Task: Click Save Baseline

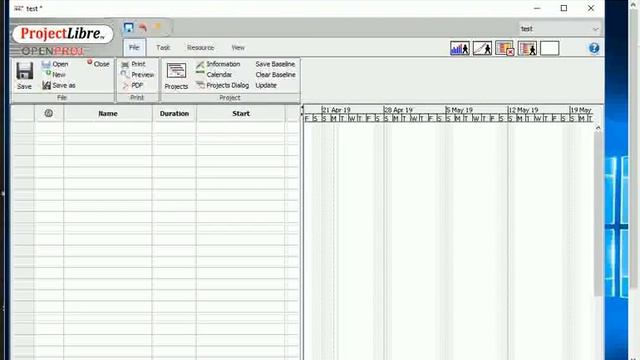Action: coord(275,64)
